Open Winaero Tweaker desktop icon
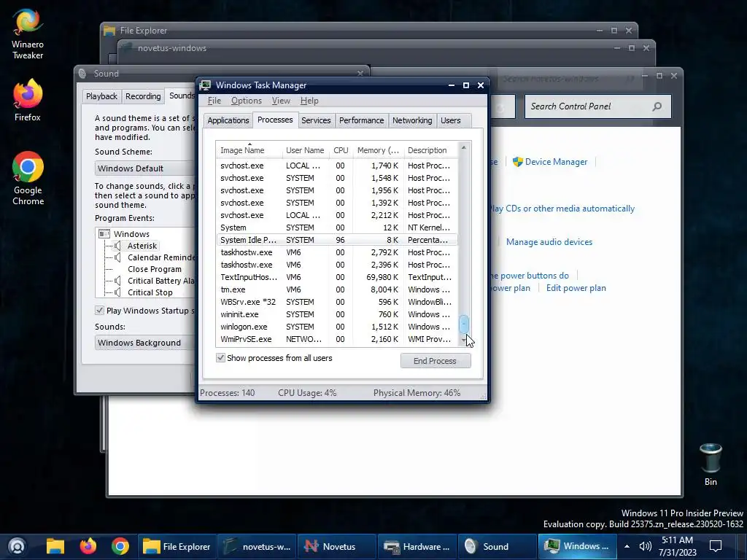Screen dimensions: 747x560 point(27,34)
